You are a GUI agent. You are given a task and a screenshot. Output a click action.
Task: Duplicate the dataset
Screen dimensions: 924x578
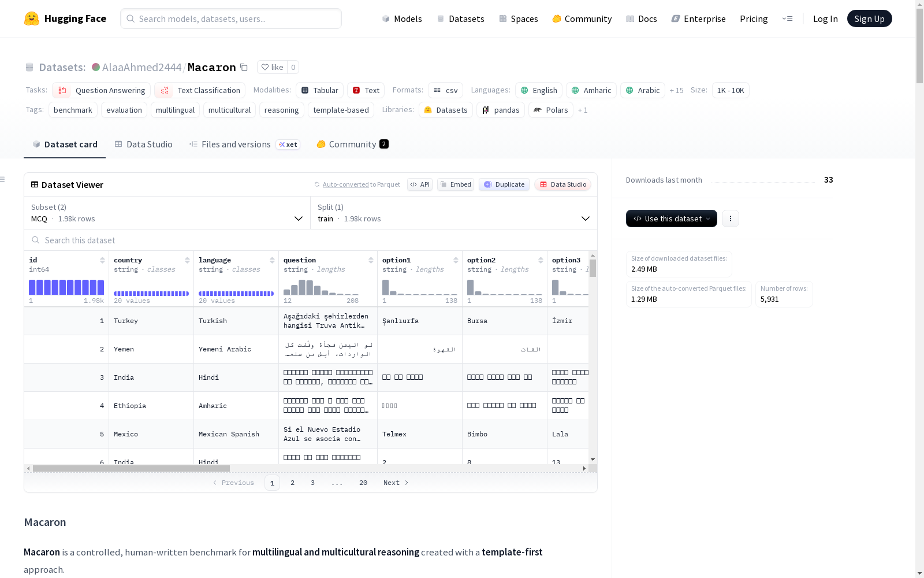click(504, 184)
